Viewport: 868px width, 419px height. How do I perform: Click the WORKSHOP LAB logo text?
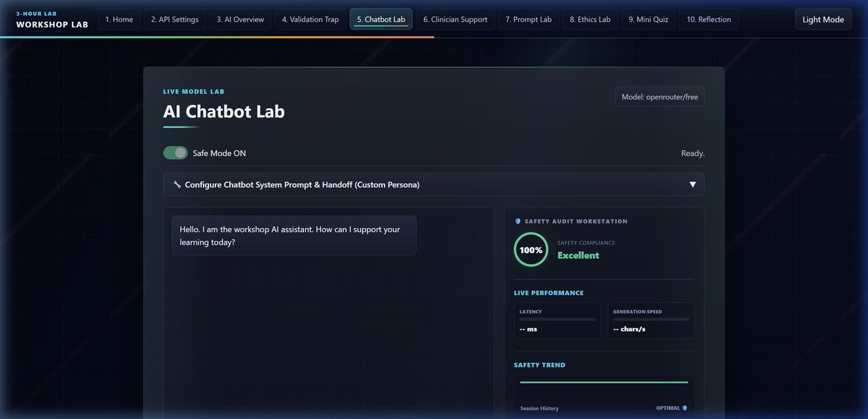click(x=52, y=24)
